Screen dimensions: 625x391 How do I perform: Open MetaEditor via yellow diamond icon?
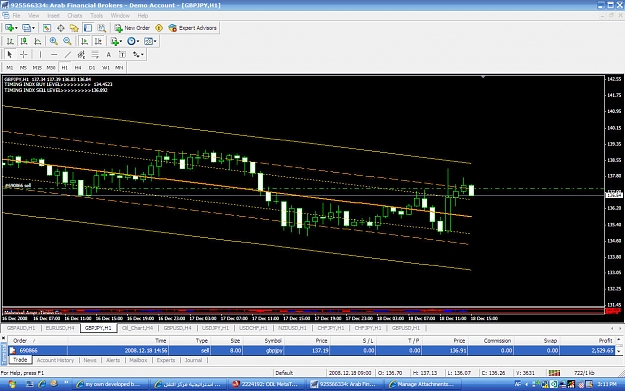[159, 28]
